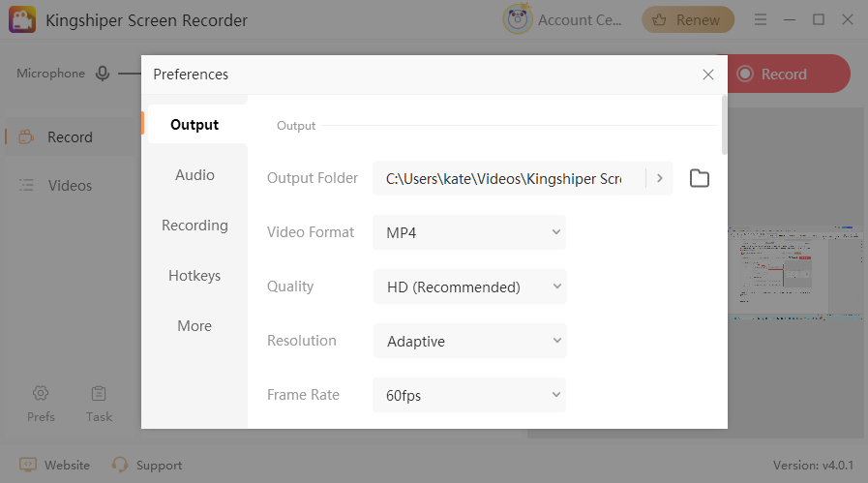The height and width of the screenshot is (483, 868).
Task: Click the Renew button
Action: pos(688,20)
